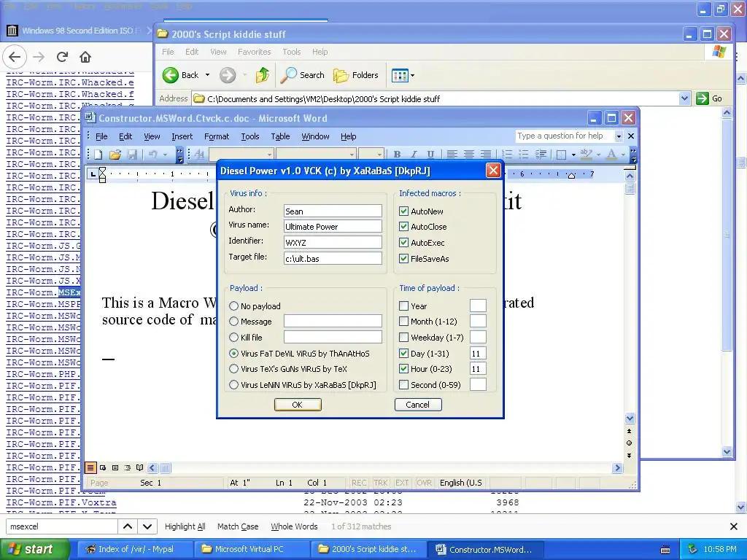Go back in the Mypal browser
747x560 pixels.
pyautogui.click(x=15, y=57)
